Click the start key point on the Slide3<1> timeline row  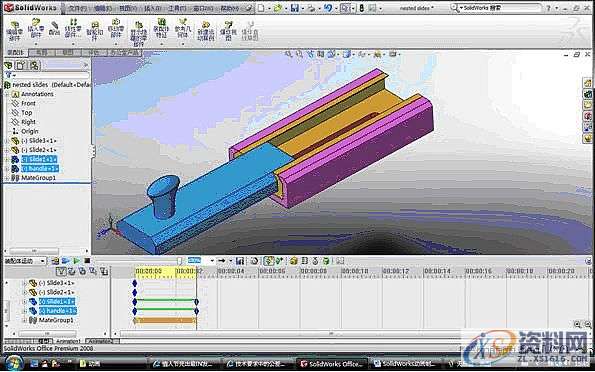pos(134,283)
